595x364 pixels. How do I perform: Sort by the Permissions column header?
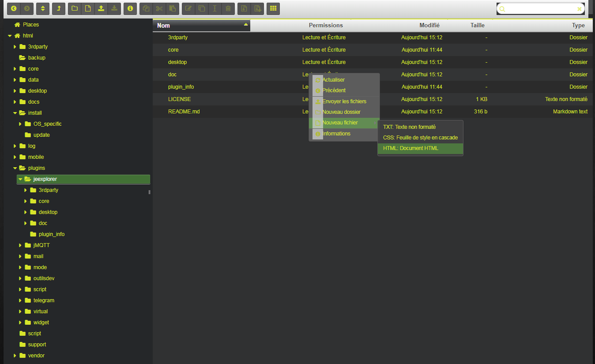[x=301, y=26]
